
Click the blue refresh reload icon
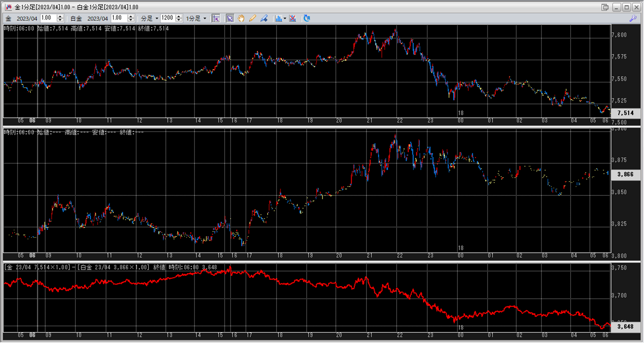[307, 18]
